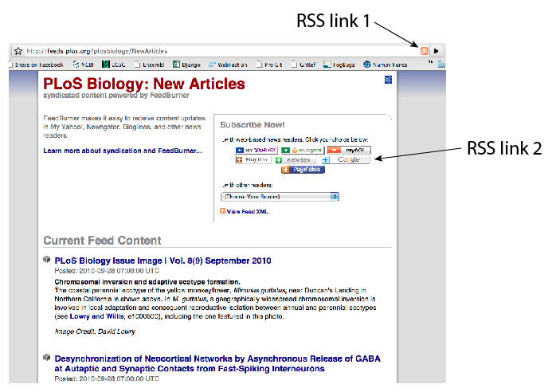Open the Choose Your Reader dropdown
The width and height of the screenshot is (552, 392).
(280, 197)
